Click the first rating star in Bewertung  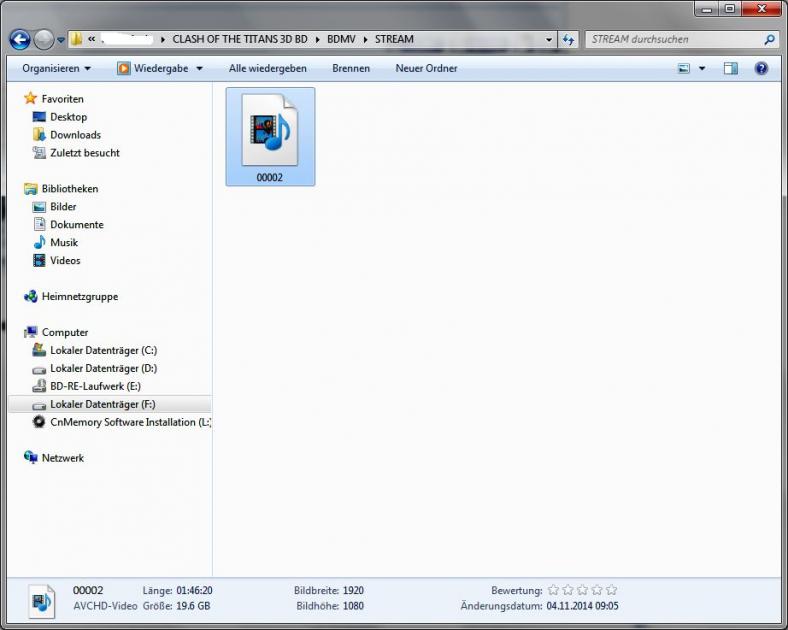click(x=553, y=590)
